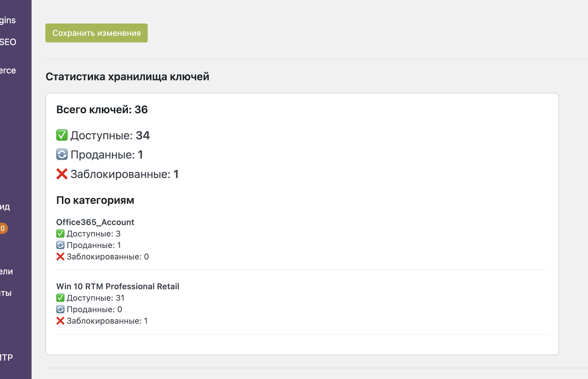
Task: Click the red cross next to Заблокированные: 1 total
Action: click(62, 174)
